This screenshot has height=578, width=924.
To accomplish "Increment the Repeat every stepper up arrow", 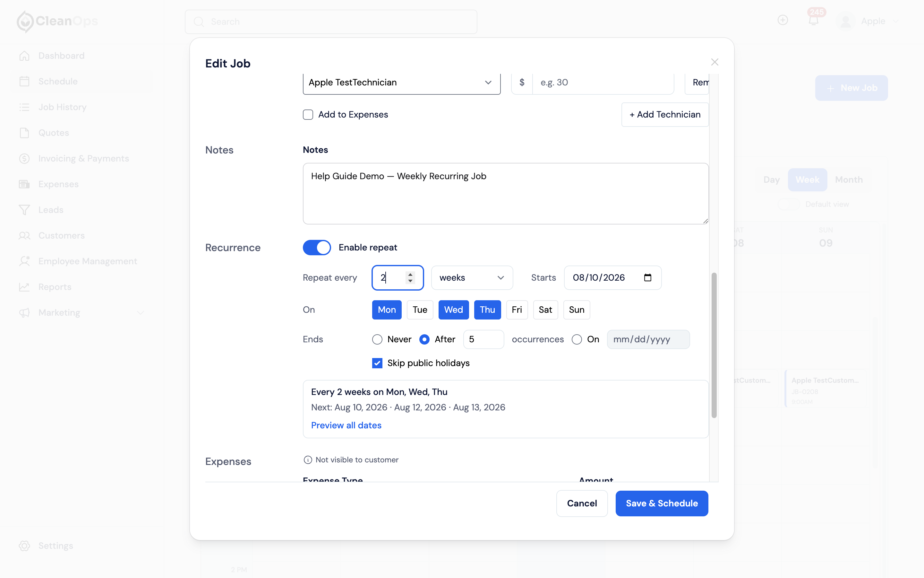I will (410, 274).
